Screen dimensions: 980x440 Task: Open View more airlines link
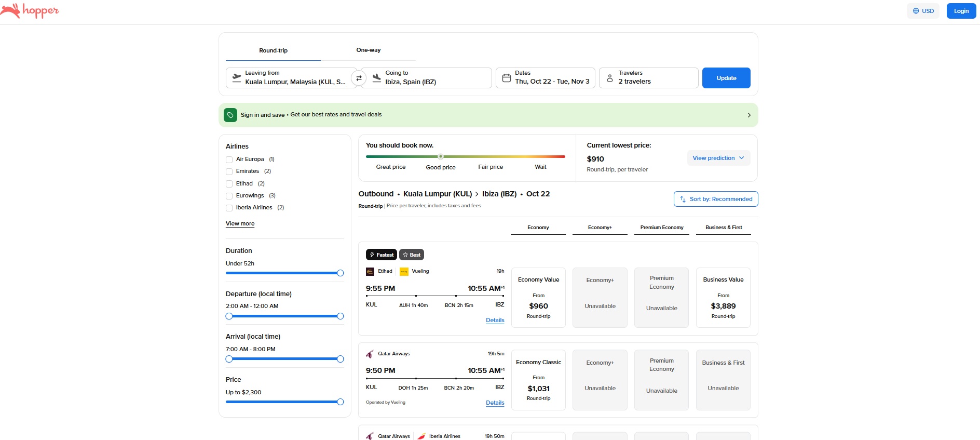(240, 223)
